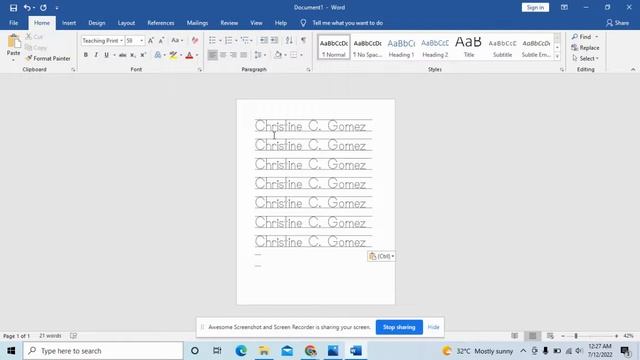
Task: Clear all formatting from selection
Action: coord(195,40)
